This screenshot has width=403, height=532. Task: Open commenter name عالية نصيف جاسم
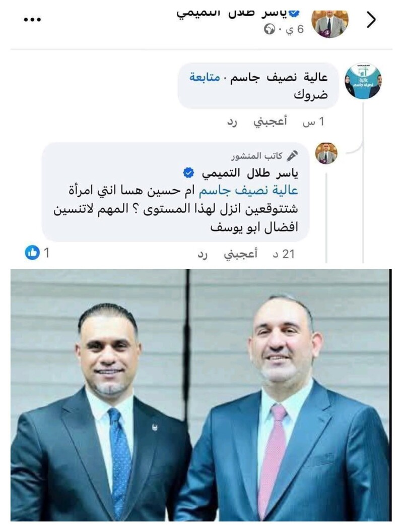coord(279,78)
